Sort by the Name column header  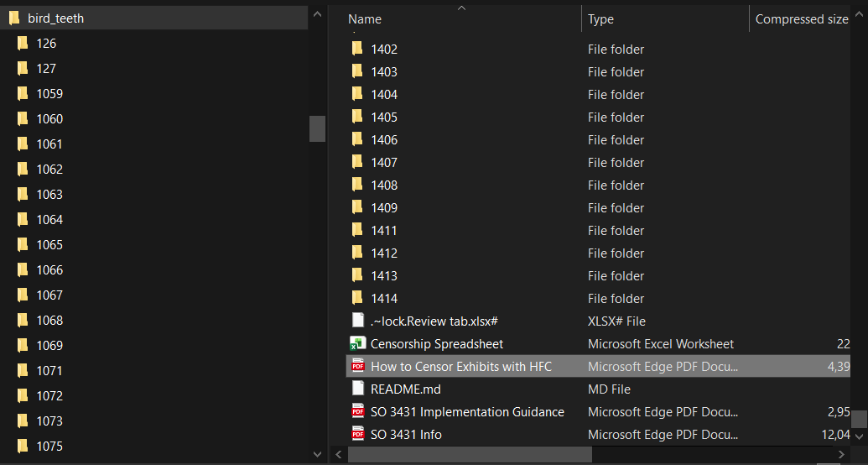(365, 18)
